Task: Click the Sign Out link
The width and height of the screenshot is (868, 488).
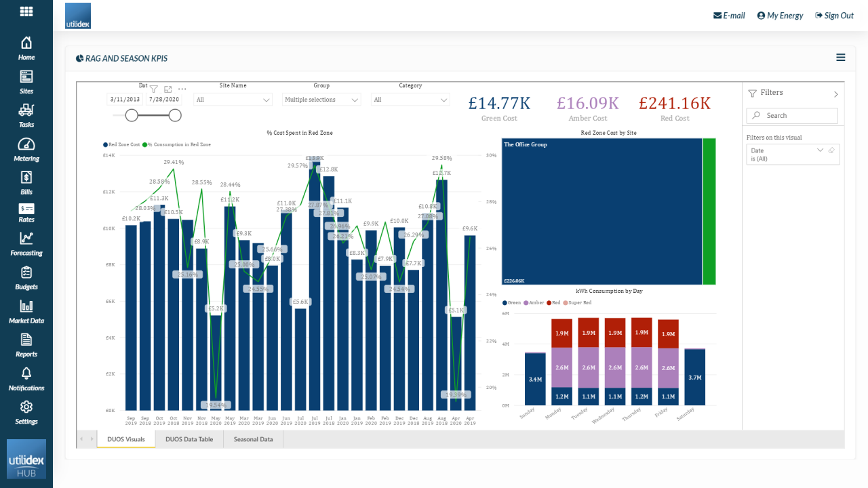Action: pos(834,16)
